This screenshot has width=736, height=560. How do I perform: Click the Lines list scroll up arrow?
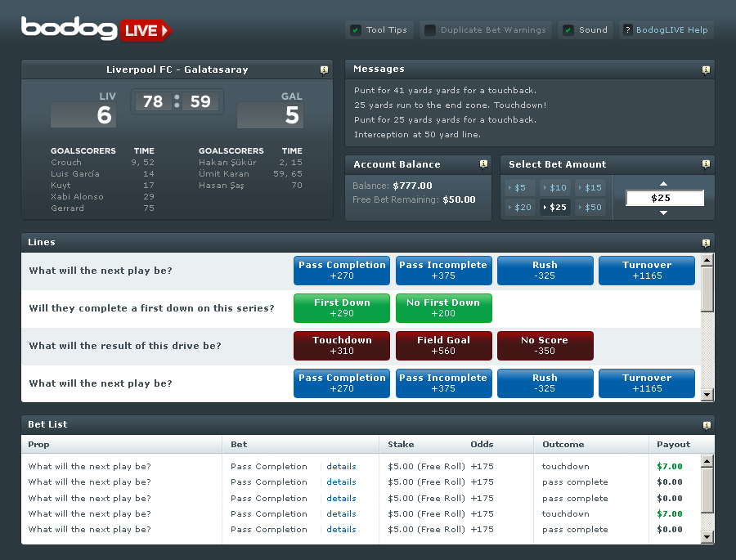(707, 260)
